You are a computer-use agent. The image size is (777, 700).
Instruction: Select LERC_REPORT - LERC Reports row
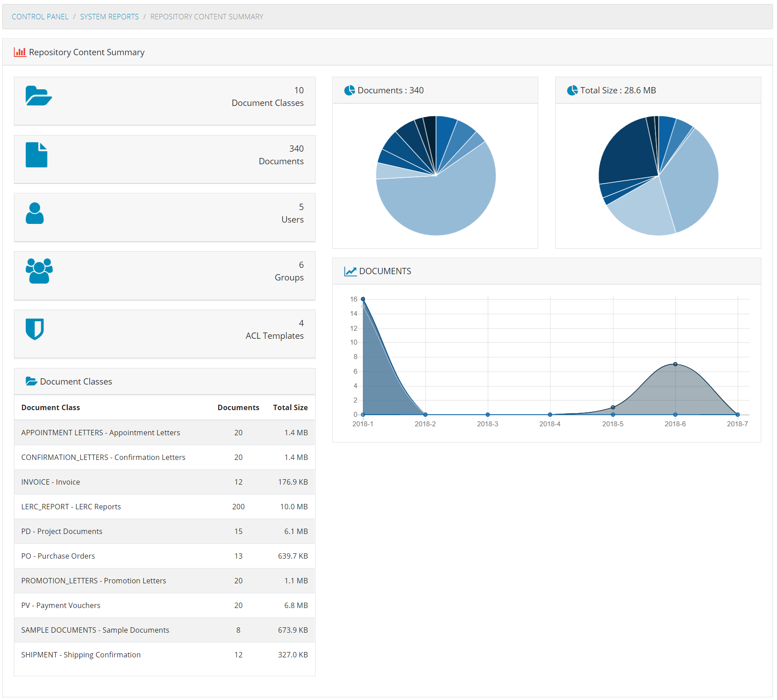click(164, 507)
